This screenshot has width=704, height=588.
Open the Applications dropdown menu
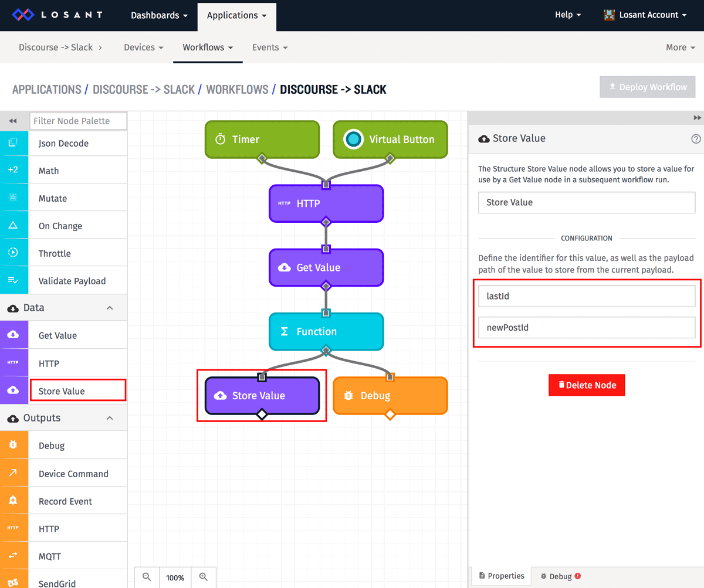point(236,15)
